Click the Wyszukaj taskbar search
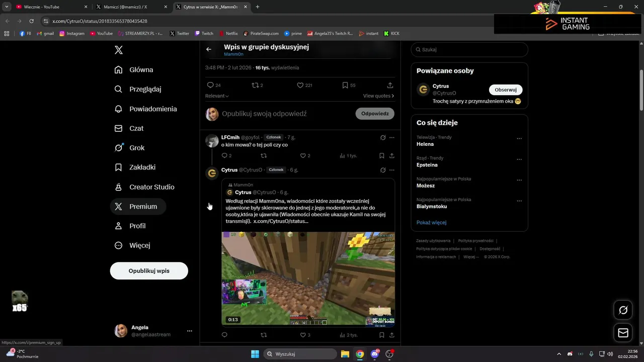This screenshot has width=644, height=362. tap(300, 354)
